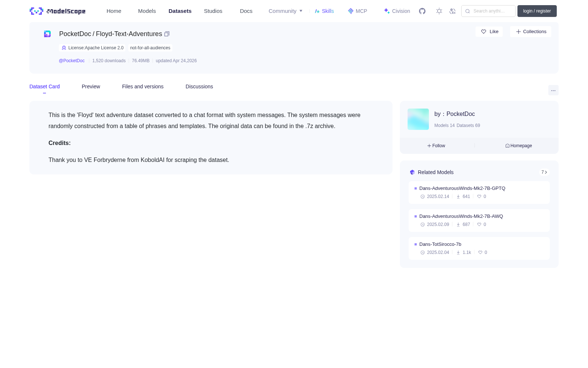The image size is (588, 368).
Task: Visit PocketDoc's Homepage
Action: (519, 146)
